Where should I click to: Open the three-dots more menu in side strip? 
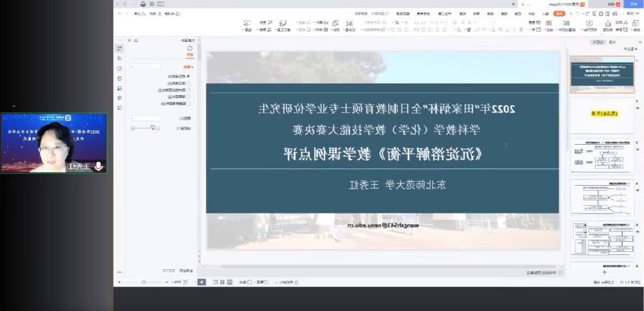coord(120,272)
